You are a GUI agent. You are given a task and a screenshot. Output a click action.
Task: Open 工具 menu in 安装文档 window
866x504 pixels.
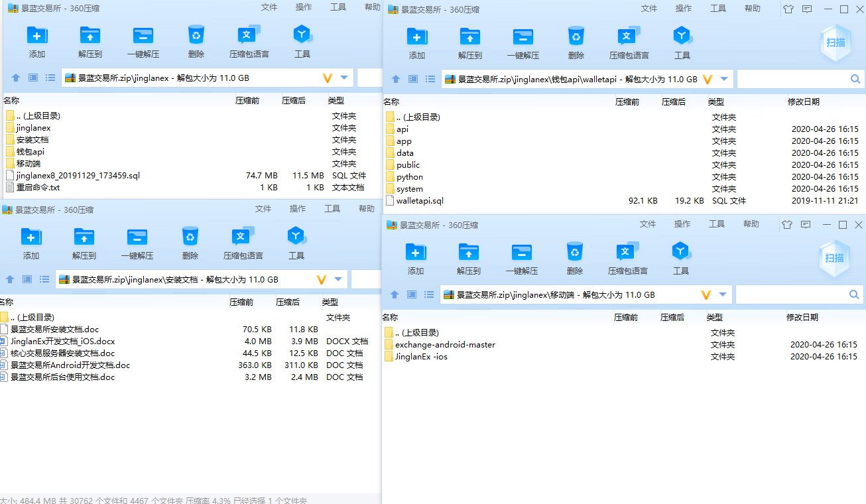pos(332,209)
